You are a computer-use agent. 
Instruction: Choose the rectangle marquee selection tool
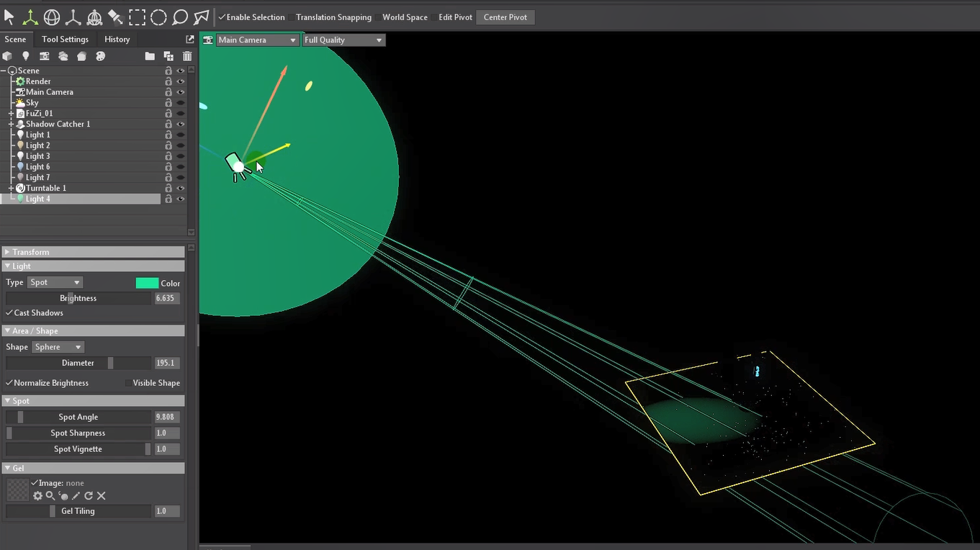pyautogui.click(x=137, y=17)
